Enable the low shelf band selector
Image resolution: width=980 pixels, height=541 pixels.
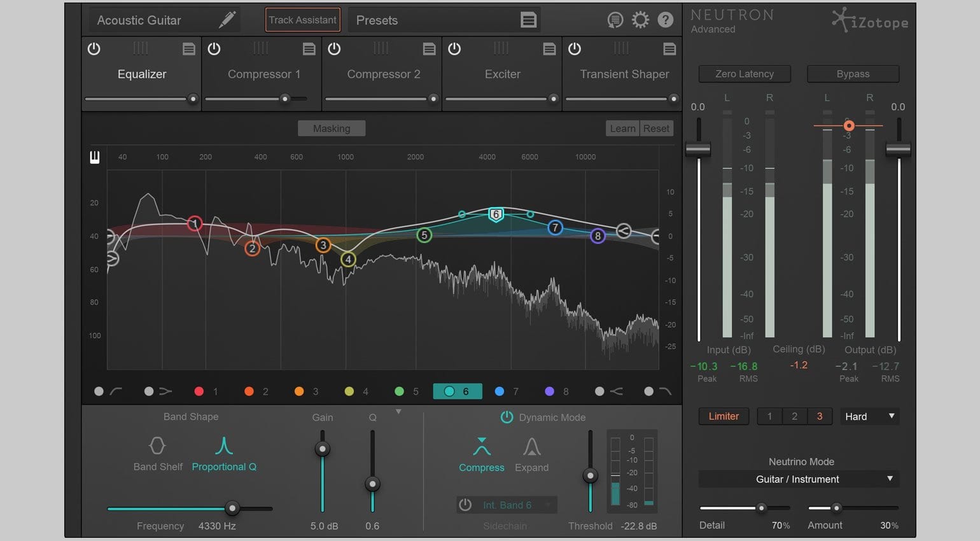coord(158,391)
